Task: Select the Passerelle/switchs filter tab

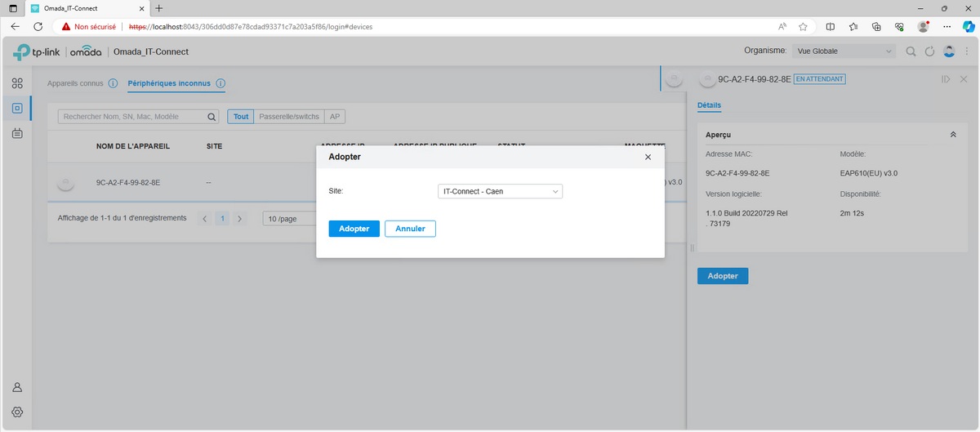Action: pyautogui.click(x=288, y=117)
